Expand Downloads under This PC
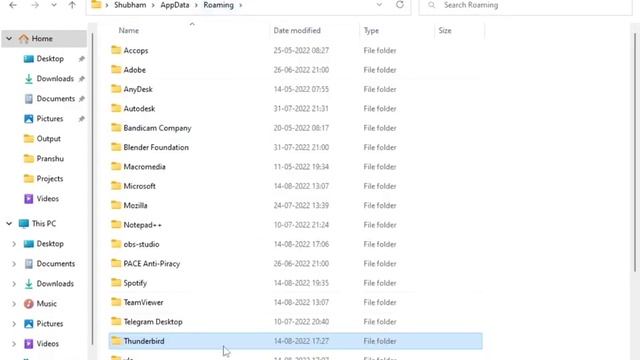640x360 pixels. coord(14,284)
